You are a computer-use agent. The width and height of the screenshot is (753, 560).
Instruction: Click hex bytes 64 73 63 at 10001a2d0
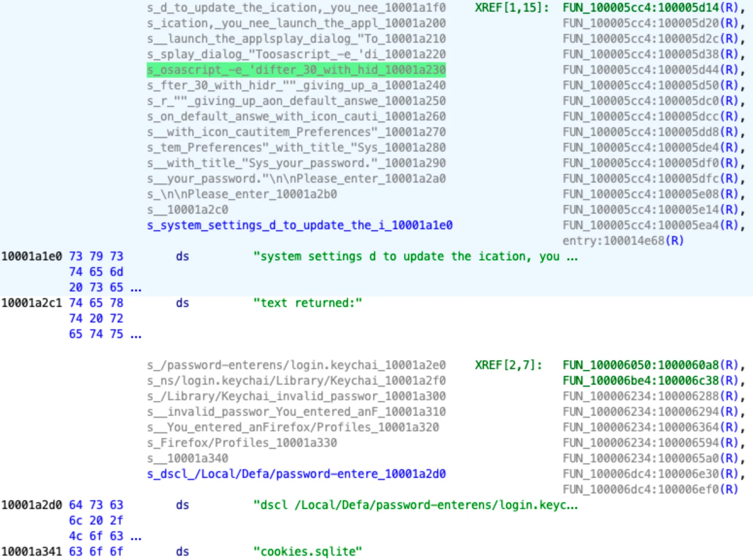96,505
